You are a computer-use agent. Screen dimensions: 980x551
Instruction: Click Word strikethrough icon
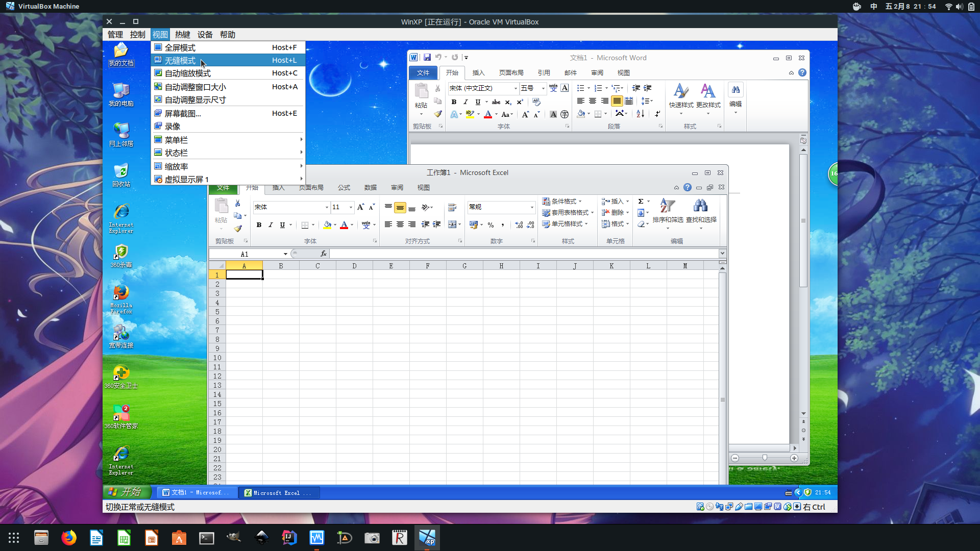(496, 102)
